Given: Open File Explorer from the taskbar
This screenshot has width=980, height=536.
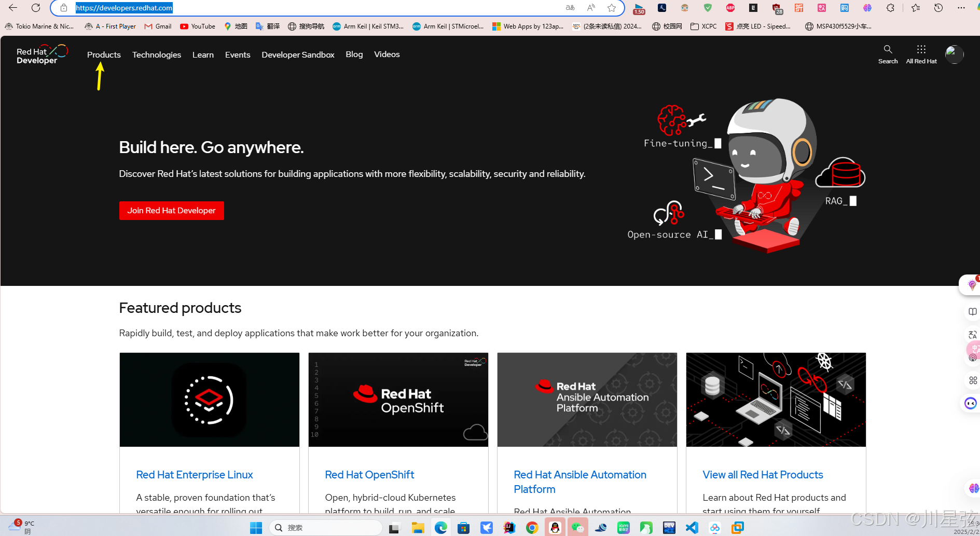Looking at the screenshot, I should coord(418,528).
